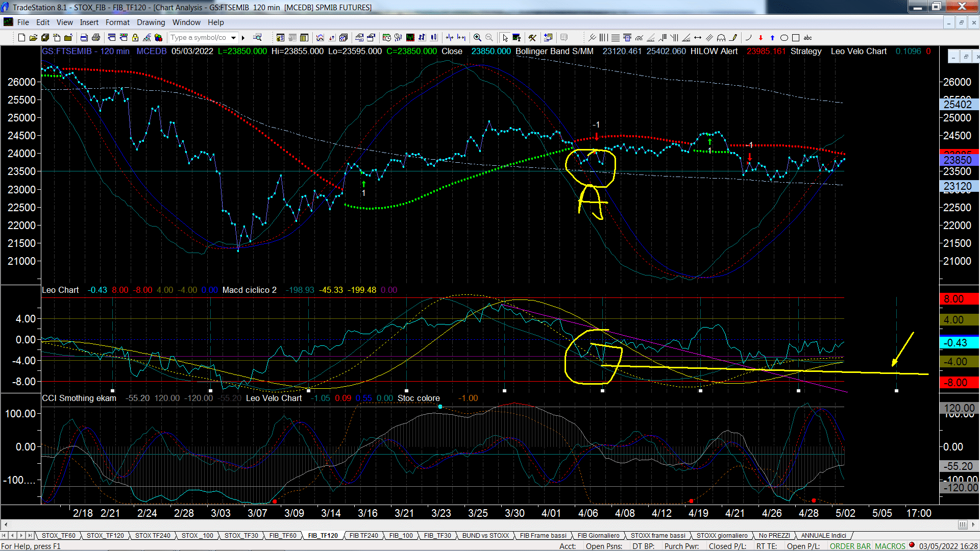Open the Format menu
This screenshot has width=980, height=551.
point(118,22)
